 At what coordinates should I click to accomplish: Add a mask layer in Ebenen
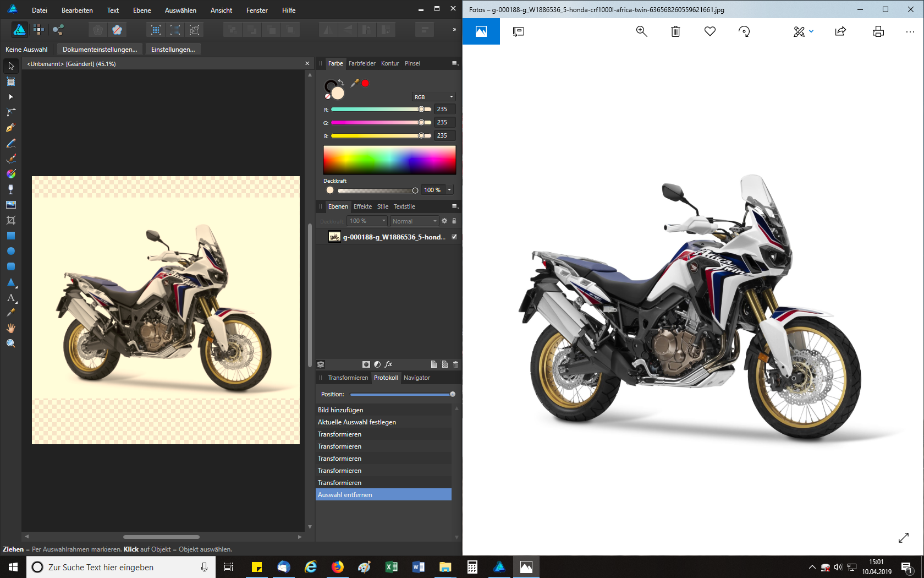click(366, 364)
